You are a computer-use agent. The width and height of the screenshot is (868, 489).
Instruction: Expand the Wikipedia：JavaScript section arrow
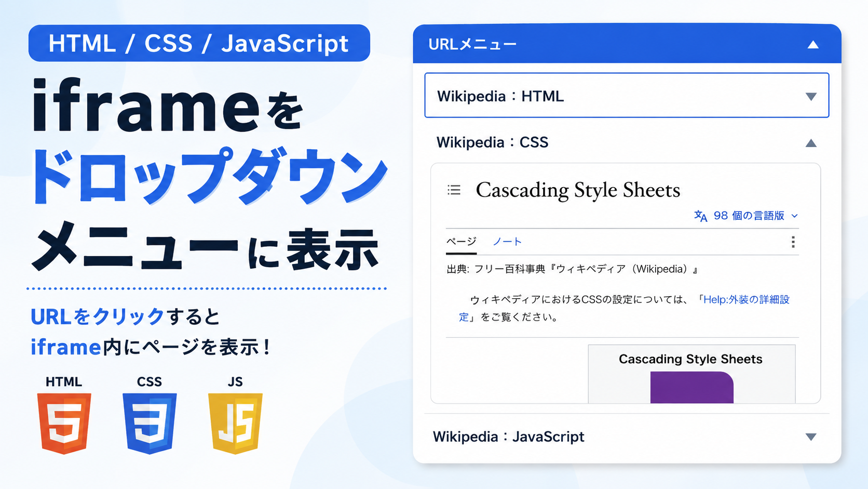click(x=811, y=437)
